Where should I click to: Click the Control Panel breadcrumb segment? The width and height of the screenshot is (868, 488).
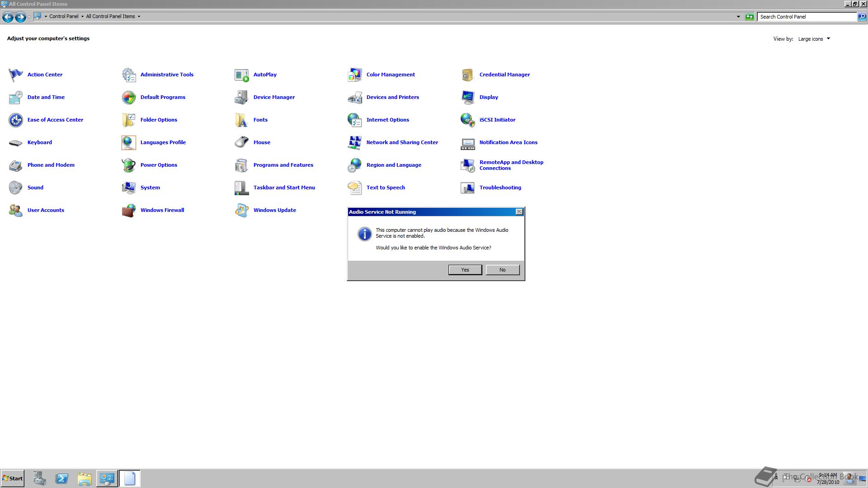click(64, 16)
